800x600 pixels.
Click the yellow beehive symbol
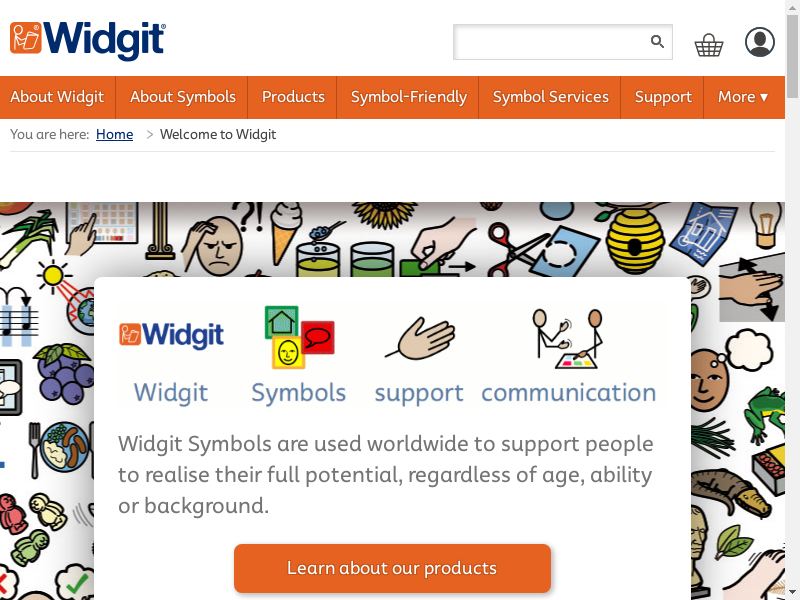click(634, 240)
